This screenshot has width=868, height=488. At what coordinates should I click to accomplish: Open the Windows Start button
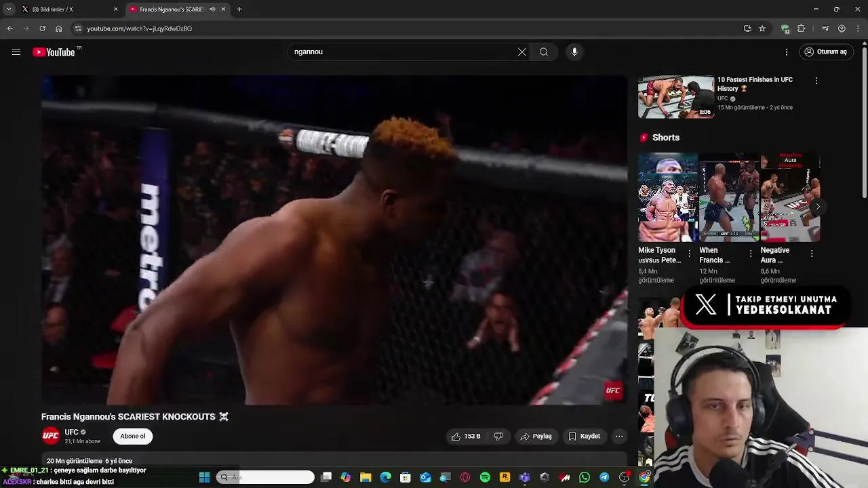204,477
